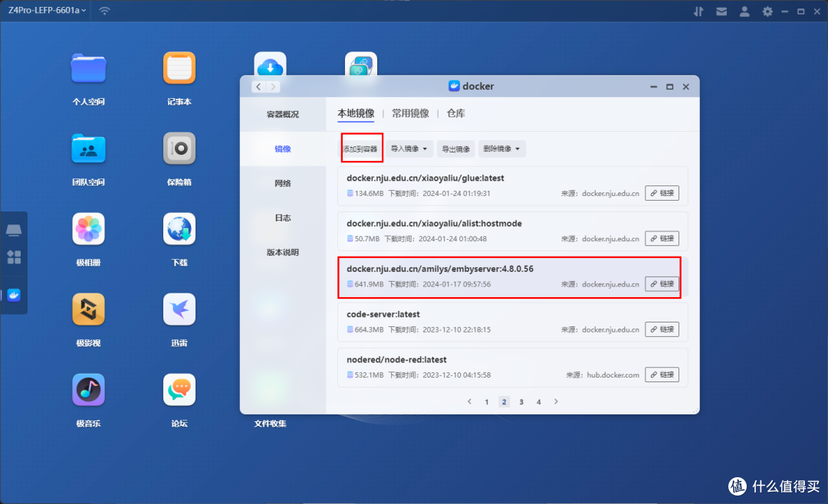
Task: Open the 容器概况 sidebar section
Action: [282, 114]
